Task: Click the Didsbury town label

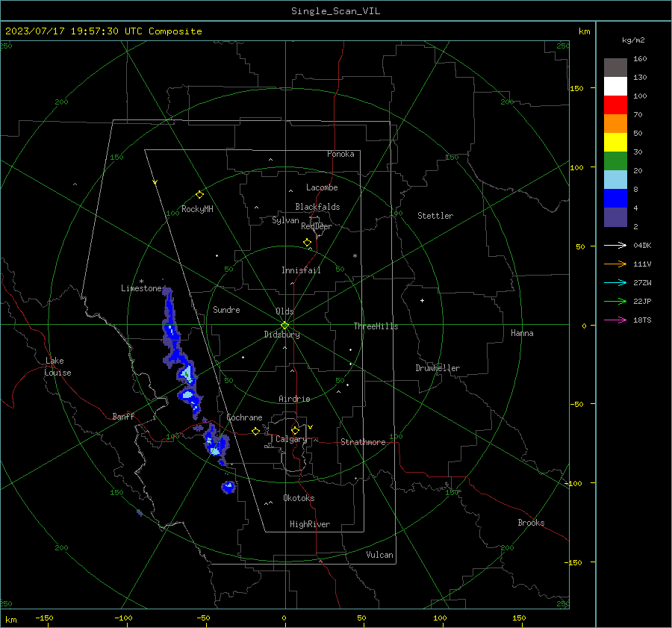Action: (281, 335)
